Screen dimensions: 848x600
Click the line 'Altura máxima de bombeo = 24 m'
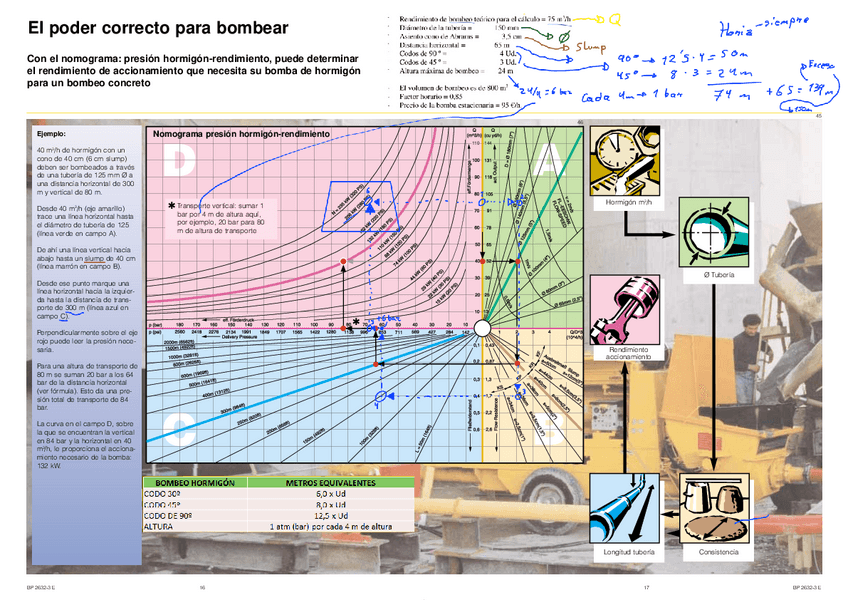click(455, 71)
